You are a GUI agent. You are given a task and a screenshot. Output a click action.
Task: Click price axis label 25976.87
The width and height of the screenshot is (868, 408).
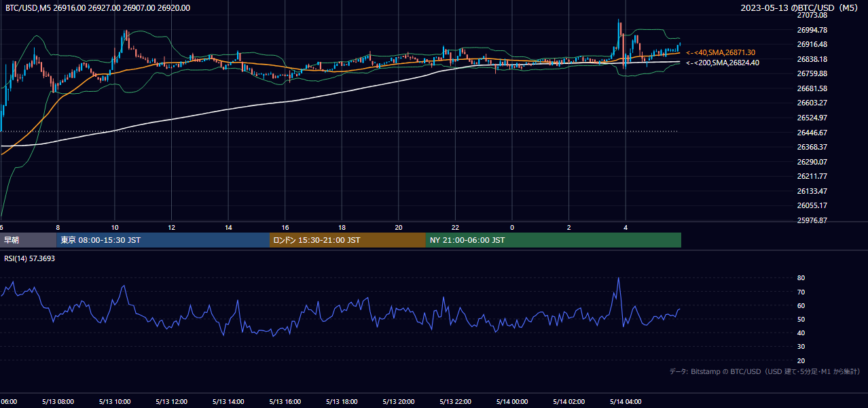[x=811, y=220]
